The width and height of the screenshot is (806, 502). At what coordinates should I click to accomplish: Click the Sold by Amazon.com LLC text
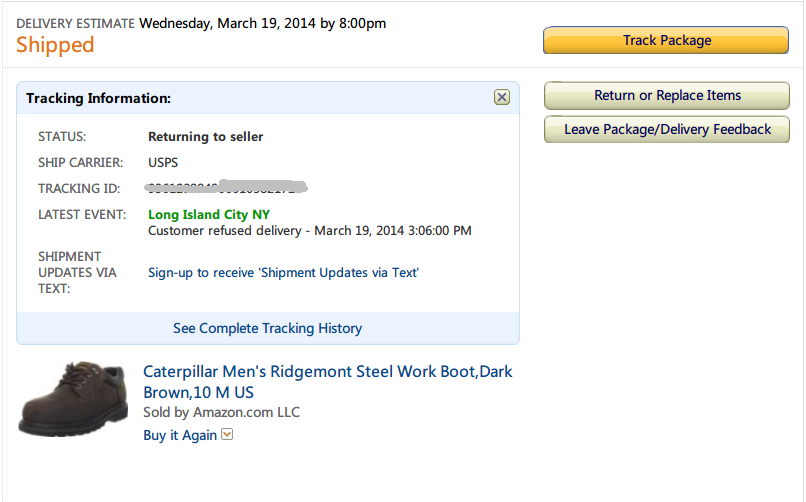pyautogui.click(x=221, y=412)
